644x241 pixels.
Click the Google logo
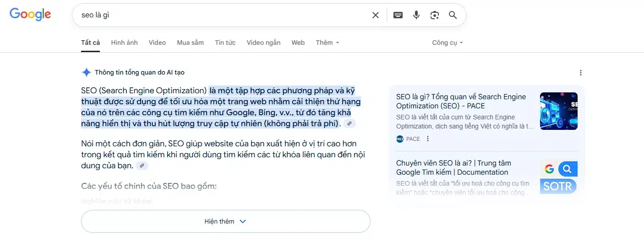click(30, 14)
